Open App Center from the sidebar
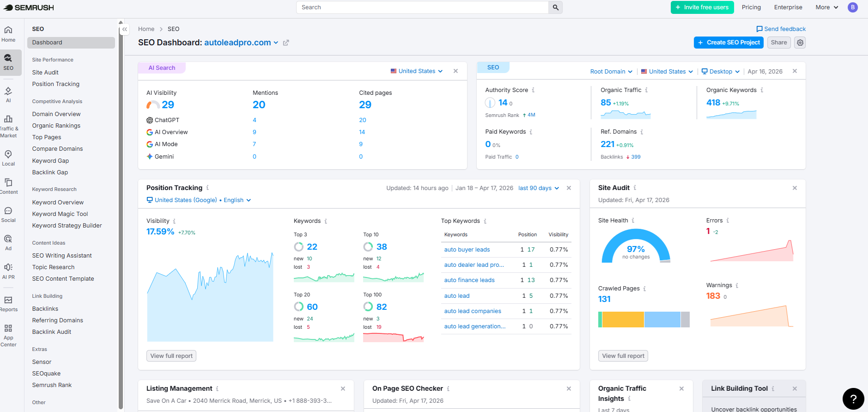This screenshot has height=412, width=868. (x=8, y=335)
